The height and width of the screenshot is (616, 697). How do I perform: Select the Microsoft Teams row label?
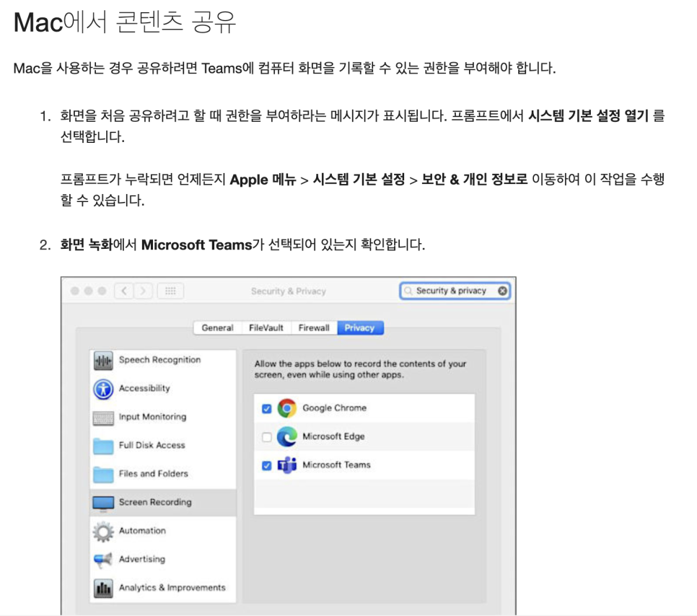click(x=336, y=465)
